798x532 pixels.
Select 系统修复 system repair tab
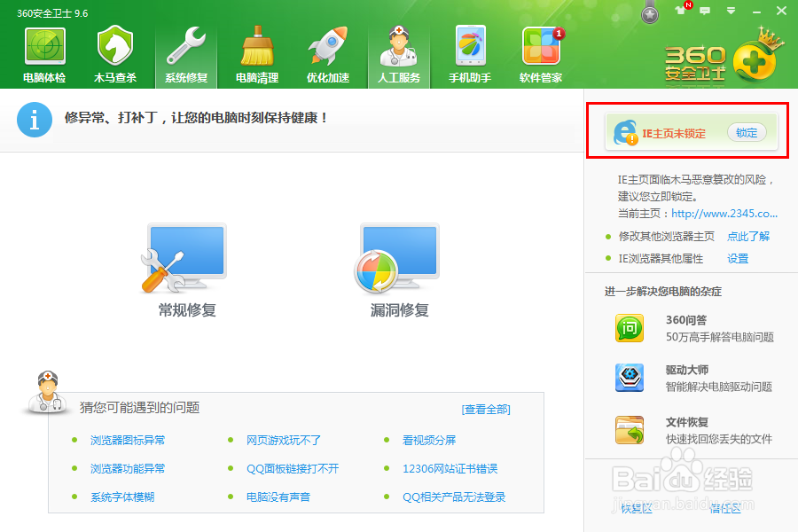(x=186, y=55)
